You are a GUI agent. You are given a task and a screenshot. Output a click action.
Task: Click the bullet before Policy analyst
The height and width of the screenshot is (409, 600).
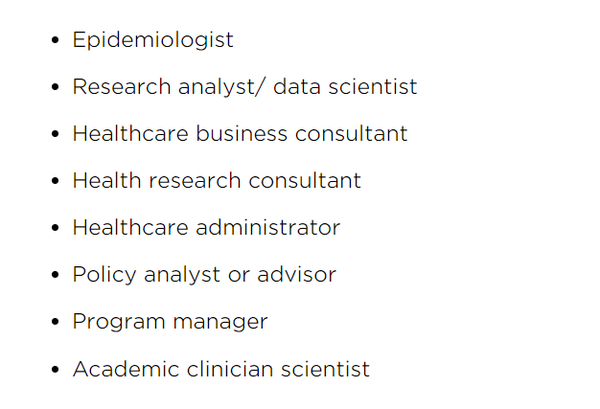click(x=55, y=275)
